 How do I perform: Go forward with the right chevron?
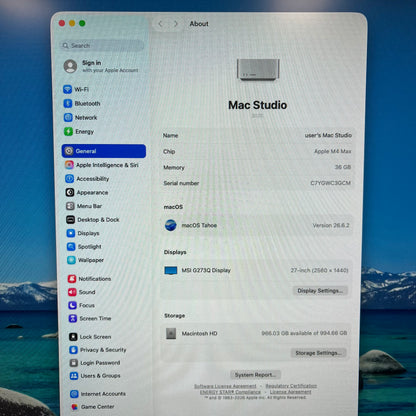(176, 24)
